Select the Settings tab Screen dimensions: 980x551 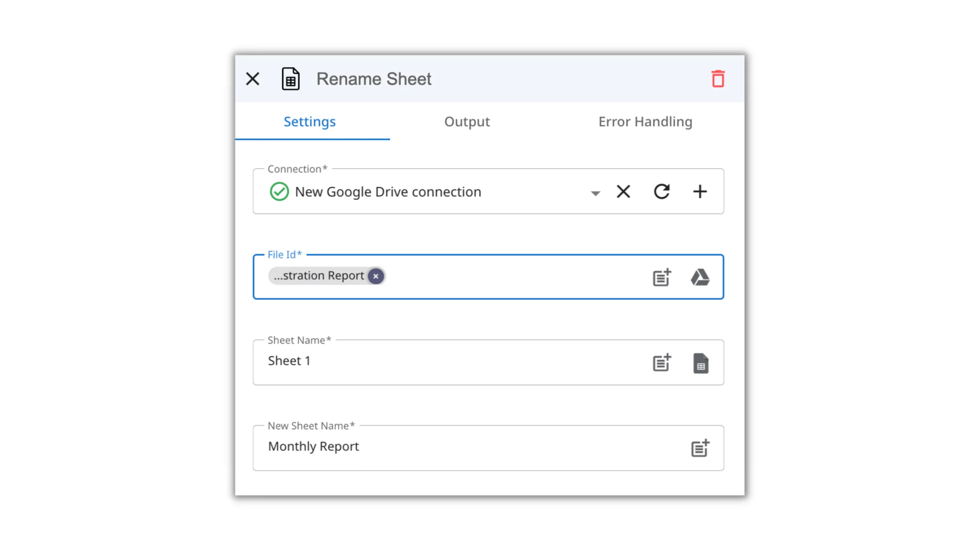click(x=309, y=122)
